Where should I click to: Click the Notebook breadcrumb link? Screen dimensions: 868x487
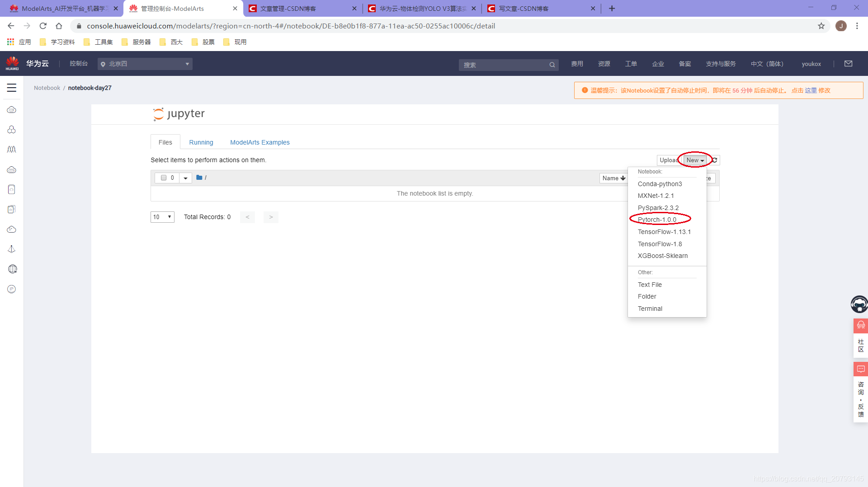pos(47,88)
